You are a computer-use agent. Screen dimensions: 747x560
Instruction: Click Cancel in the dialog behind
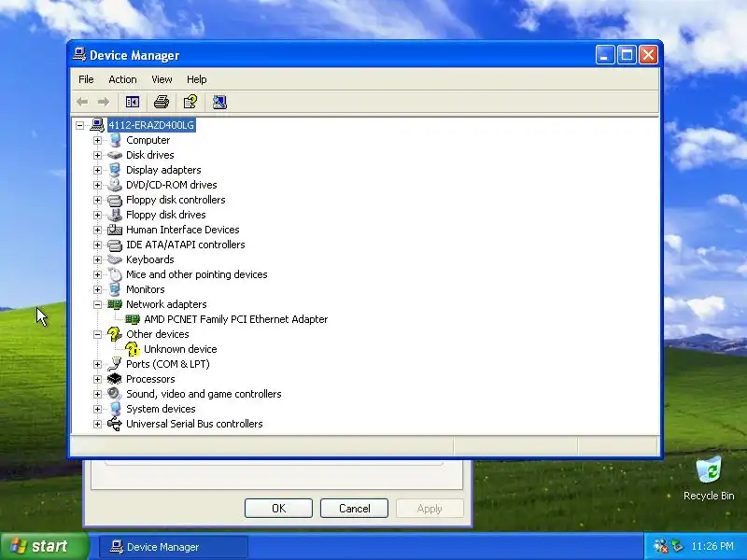[x=354, y=509]
